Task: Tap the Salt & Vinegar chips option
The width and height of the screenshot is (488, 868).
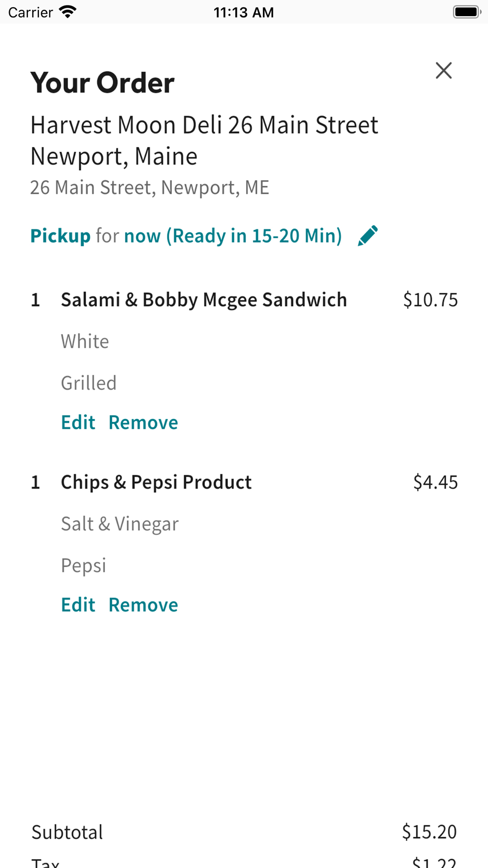Action: point(120,524)
